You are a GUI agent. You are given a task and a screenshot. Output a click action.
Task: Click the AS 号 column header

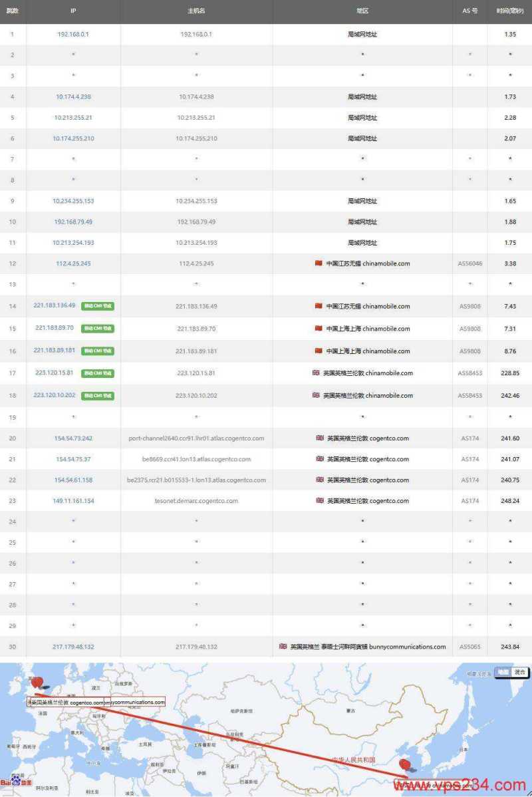[469, 10]
